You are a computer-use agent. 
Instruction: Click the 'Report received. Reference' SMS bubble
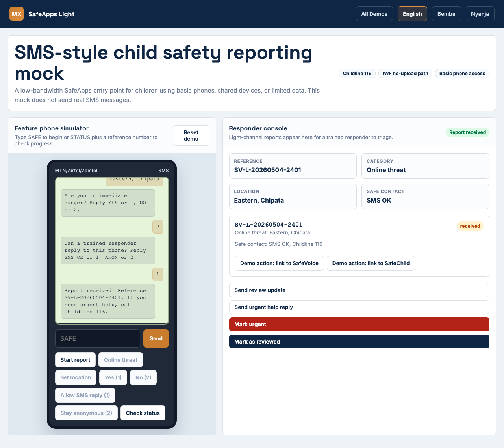pyautogui.click(x=108, y=301)
